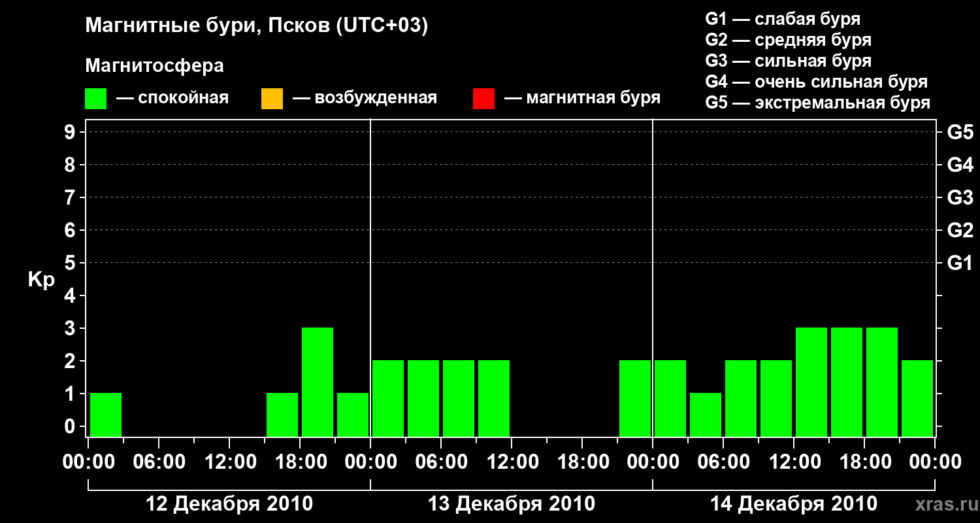Image resolution: width=980 pixels, height=523 pixels.
Task: Select the Kp 1 bar at 15:00 on 12 December
Action: (282, 414)
